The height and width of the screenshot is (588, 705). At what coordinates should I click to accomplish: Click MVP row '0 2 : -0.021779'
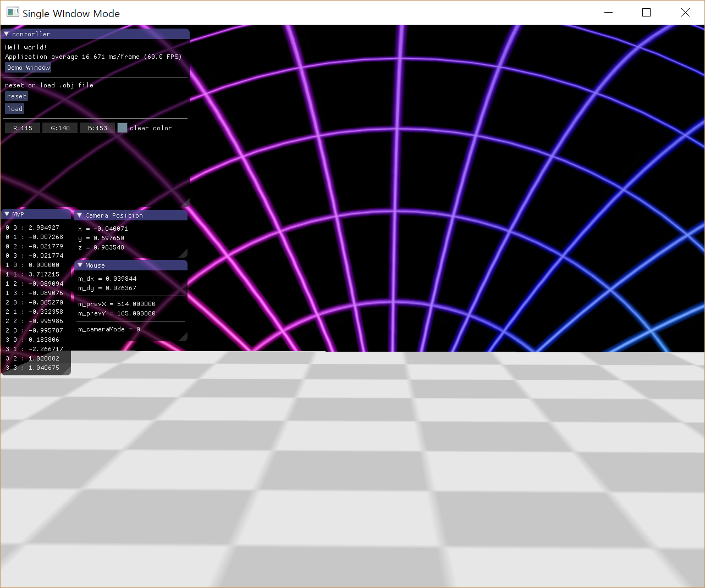pyautogui.click(x=34, y=246)
